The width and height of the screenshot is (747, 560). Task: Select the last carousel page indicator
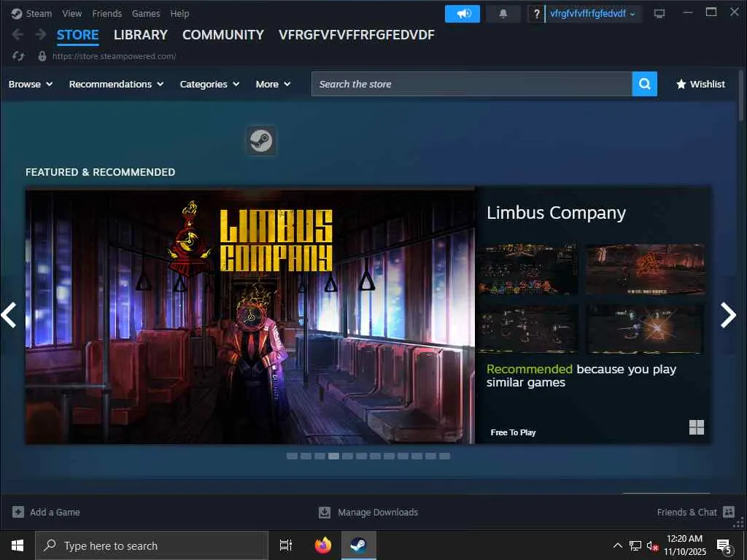point(444,456)
